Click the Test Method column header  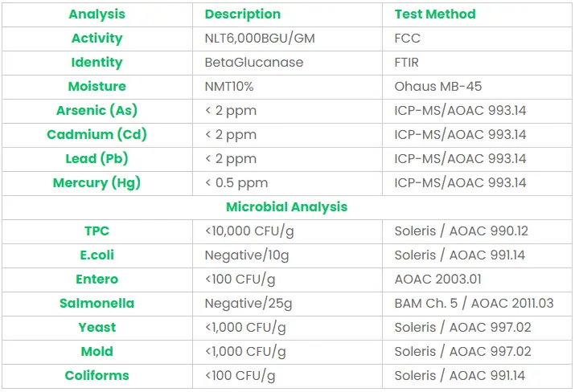click(x=434, y=14)
